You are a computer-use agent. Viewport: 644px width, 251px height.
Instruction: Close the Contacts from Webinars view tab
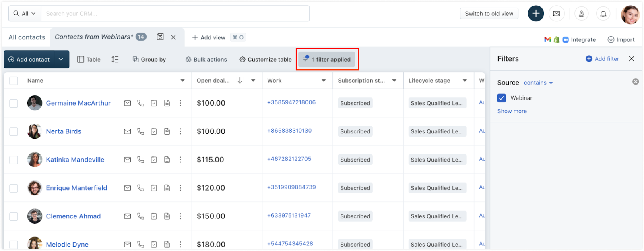(x=173, y=37)
